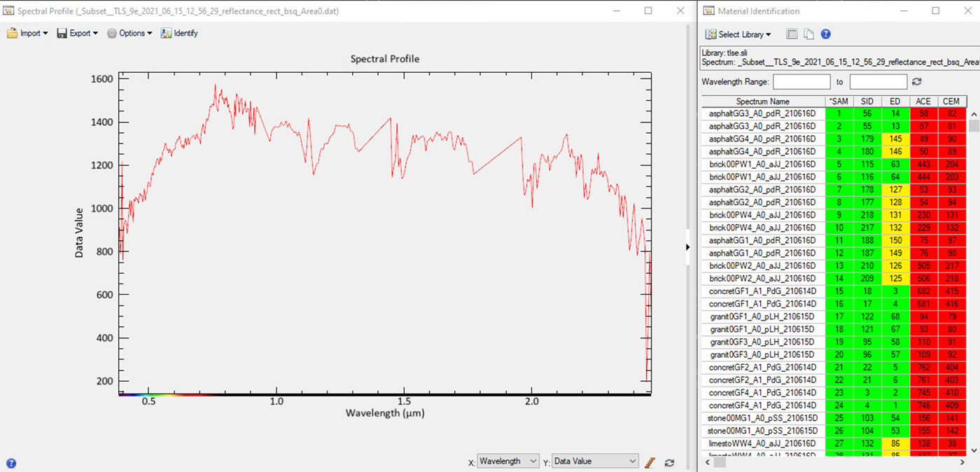Image resolution: width=980 pixels, height=472 pixels.
Task: Click the reset plot range icon
Action: [669, 462]
